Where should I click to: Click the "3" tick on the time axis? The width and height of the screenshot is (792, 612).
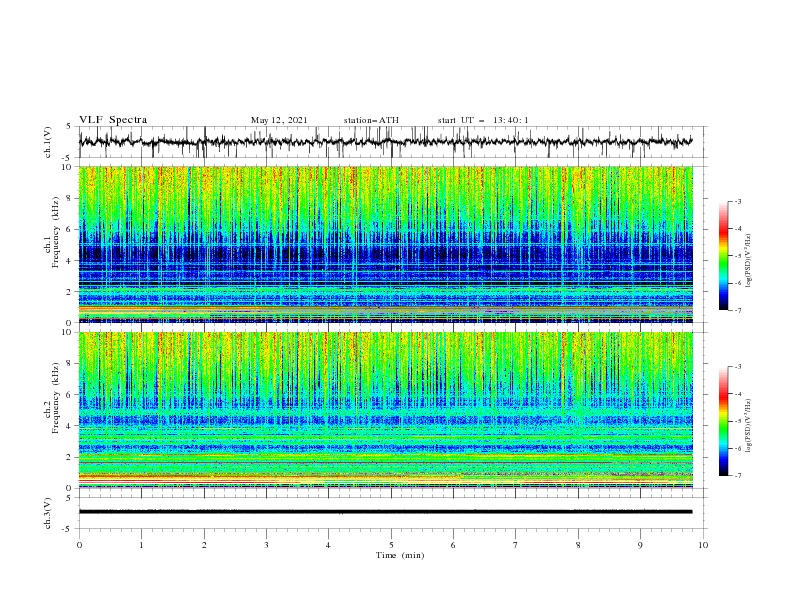(x=266, y=545)
